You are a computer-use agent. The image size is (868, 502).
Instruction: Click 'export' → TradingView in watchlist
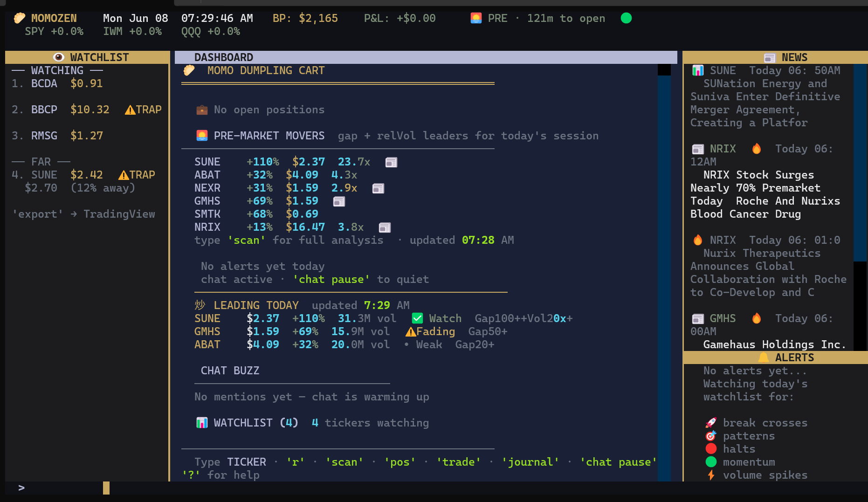click(83, 214)
